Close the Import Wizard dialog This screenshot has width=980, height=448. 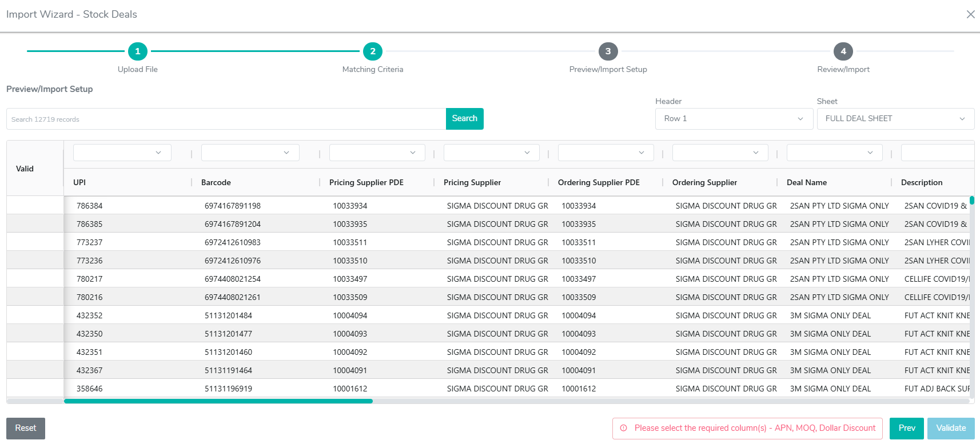click(x=970, y=14)
